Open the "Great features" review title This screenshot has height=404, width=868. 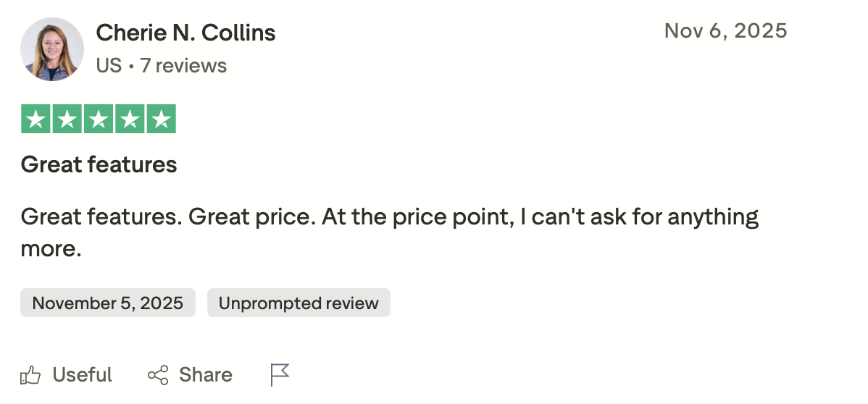[x=99, y=164]
